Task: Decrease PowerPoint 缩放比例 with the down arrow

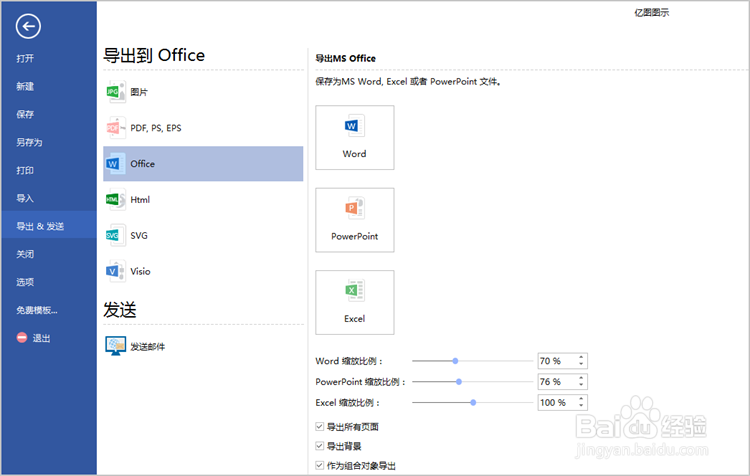Action: [x=581, y=386]
